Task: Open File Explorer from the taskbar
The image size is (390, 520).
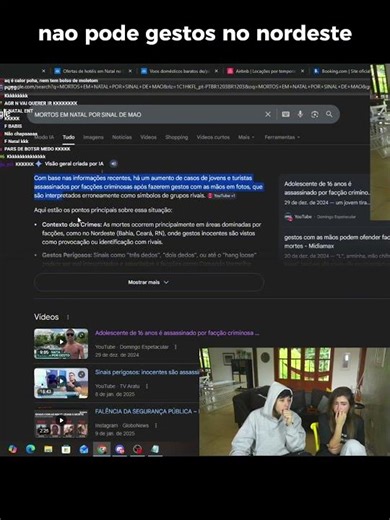Action: [x=48, y=449]
